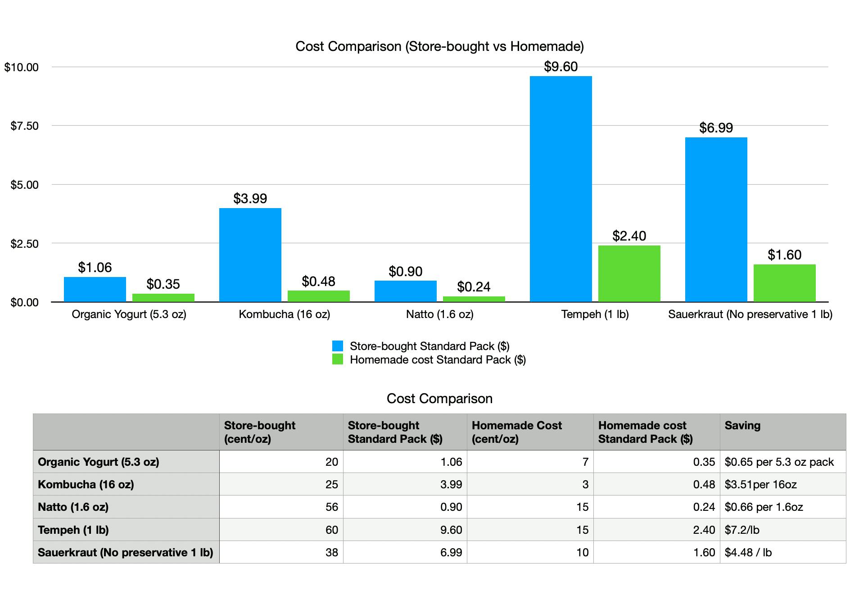This screenshot has width=868, height=600.
Task: Click the blue Store-bought legend swatch
Action: pyautogui.click(x=338, y=346)
